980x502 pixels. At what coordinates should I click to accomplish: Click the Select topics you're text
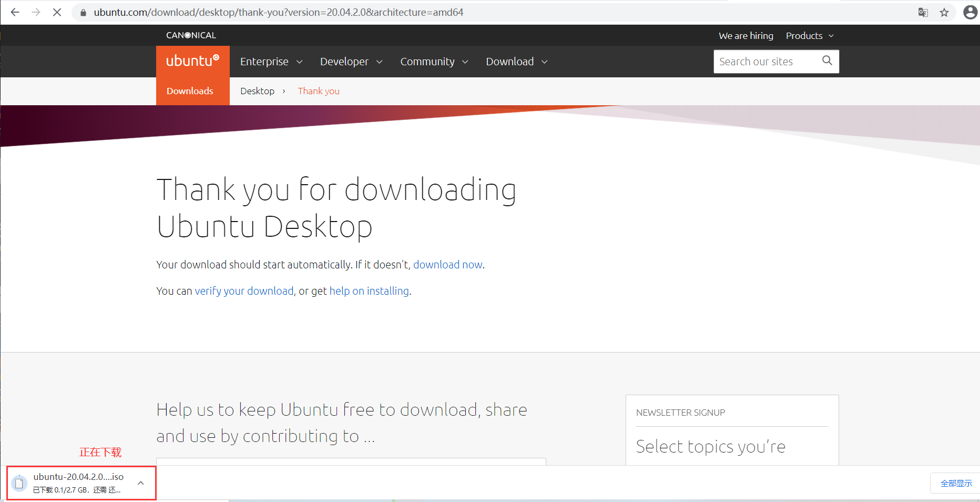[x=711, y=447]
